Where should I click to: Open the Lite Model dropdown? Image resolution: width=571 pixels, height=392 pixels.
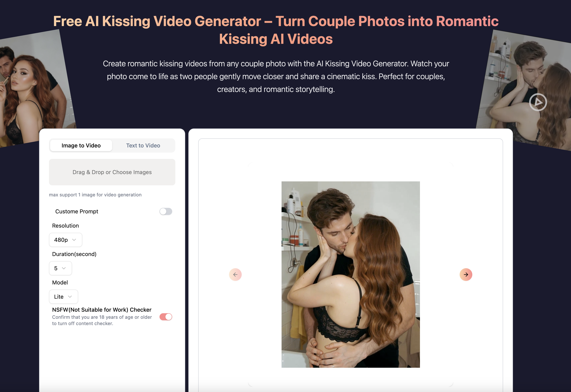(63, 297)
